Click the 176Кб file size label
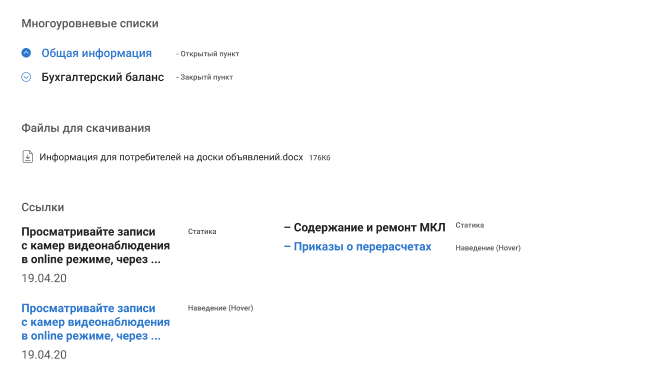 point(320,158)
